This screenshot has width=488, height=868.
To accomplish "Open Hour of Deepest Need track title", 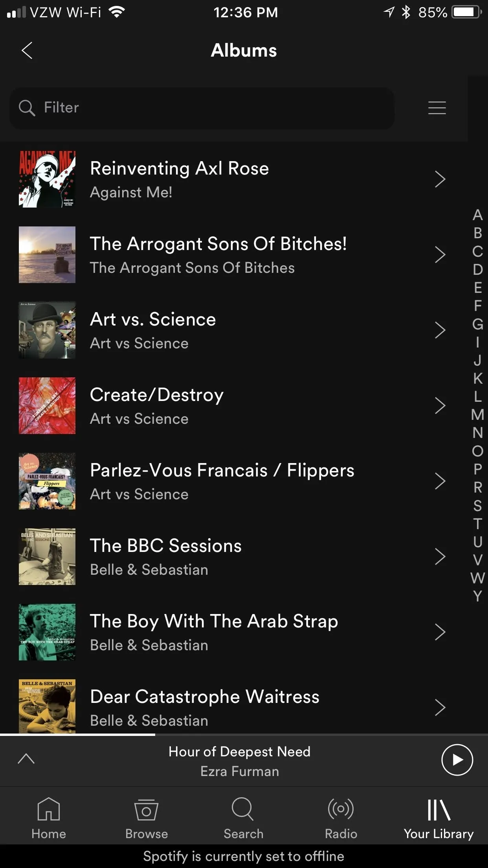I will 239,752.
